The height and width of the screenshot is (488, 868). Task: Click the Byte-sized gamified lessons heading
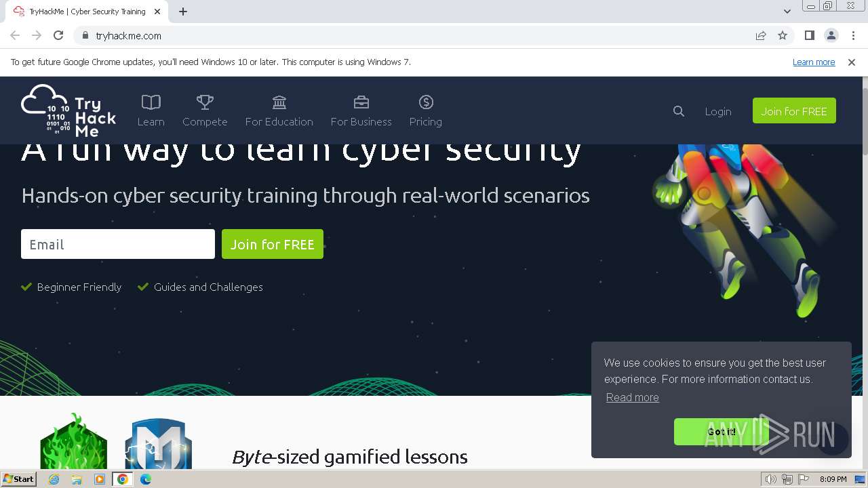tap(350, 457)
